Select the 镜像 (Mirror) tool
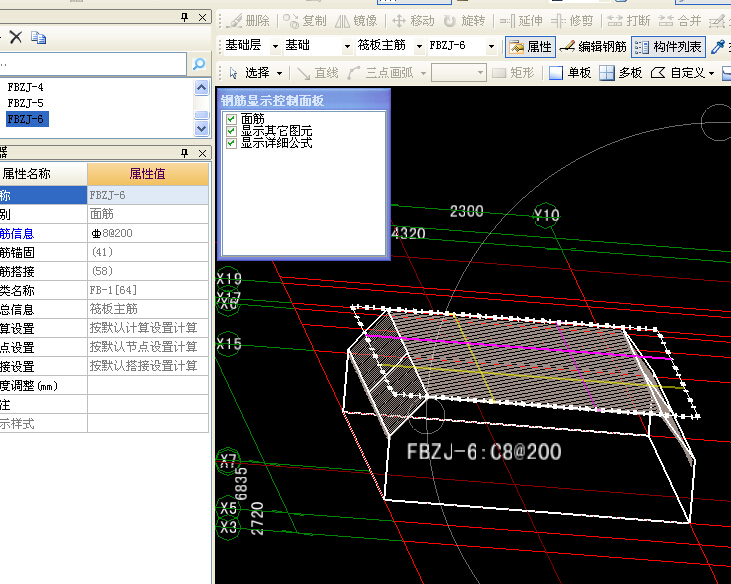Image resolution: width=731 pixels, height=584 pixels. pos(356,21)
